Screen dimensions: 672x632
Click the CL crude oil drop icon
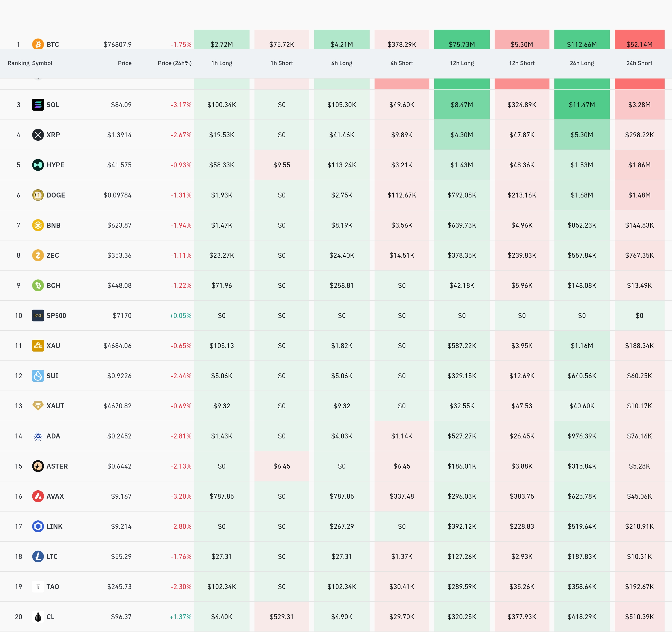tap(38, 616)
